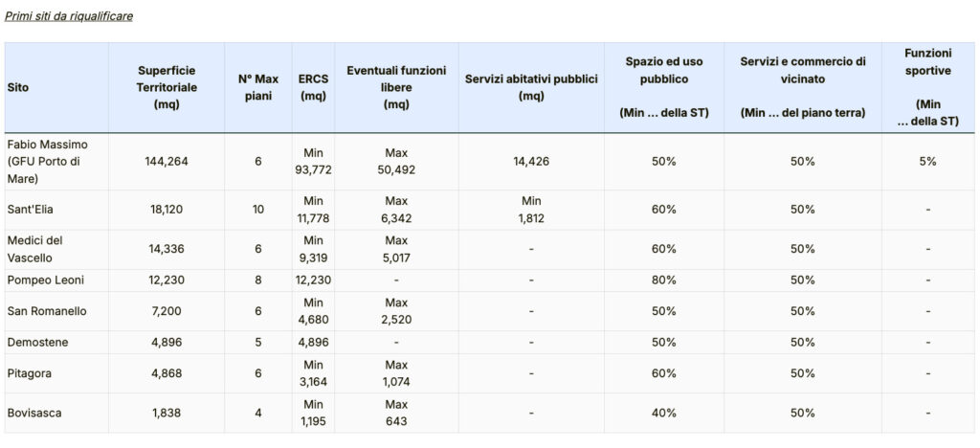The width and height of the screenshot is (980, 448).
Task: Click the 'Sant'Elia' row name
Action: [30, 210]
